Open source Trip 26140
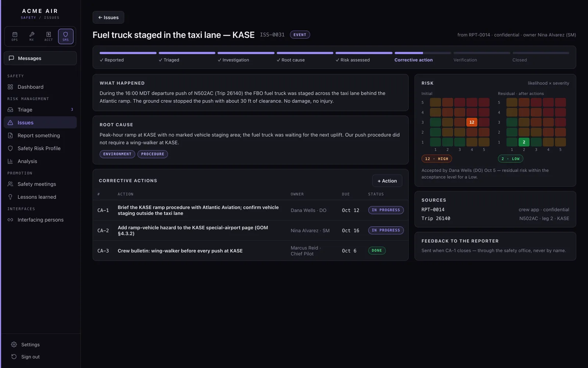The image size is (588, 368). click(x=436, y=219)
